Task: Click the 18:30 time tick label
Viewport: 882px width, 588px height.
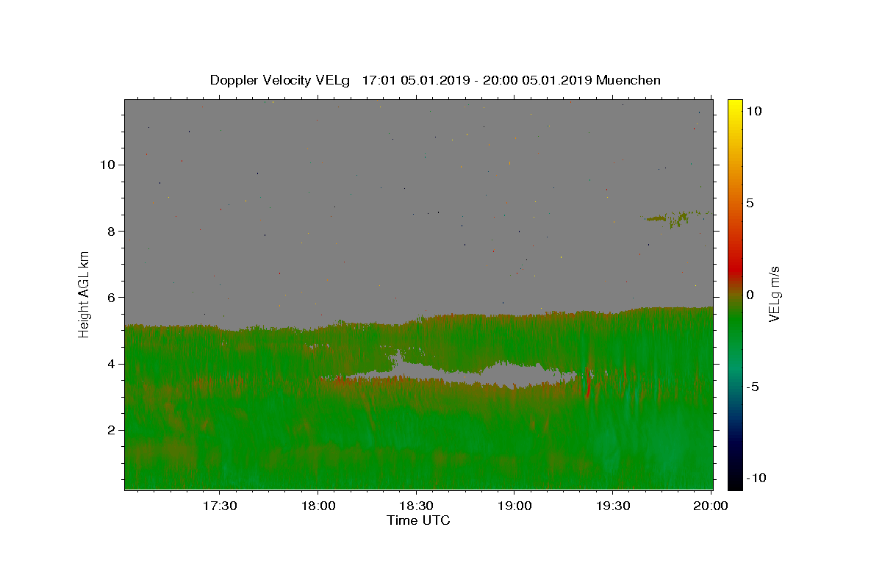Action: tap(416, 506)
